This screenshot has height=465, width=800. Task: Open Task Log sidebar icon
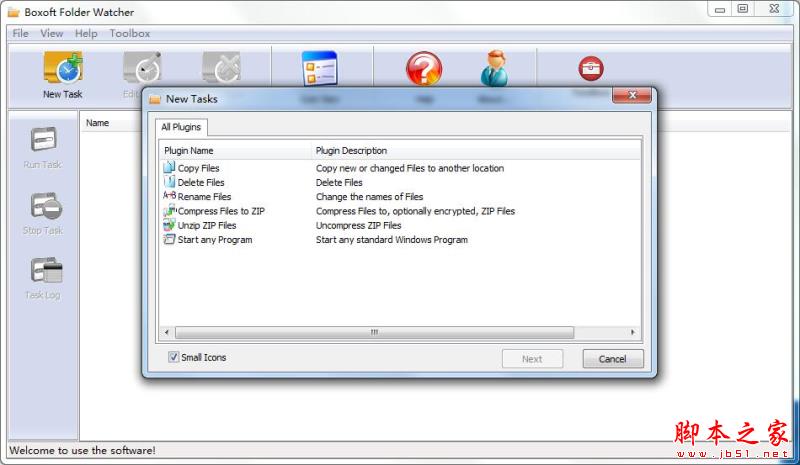click(x=46, y=270)
